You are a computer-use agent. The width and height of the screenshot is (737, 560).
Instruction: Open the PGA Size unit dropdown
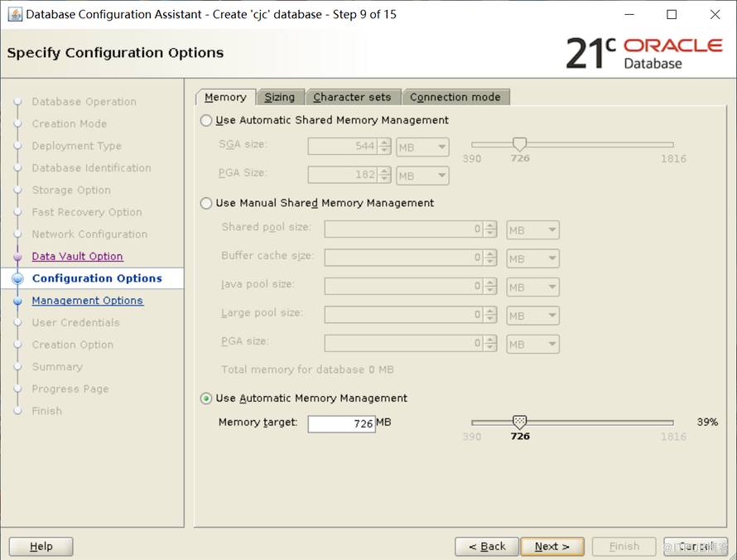click(422, 176)
